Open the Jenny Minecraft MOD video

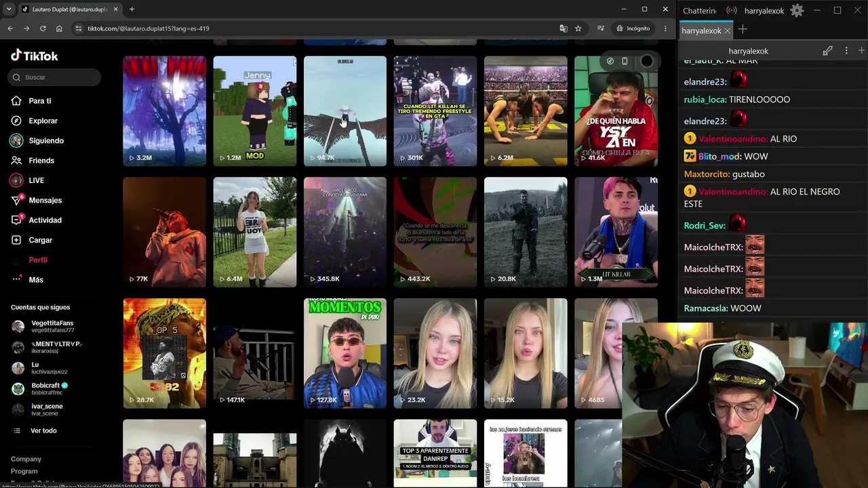point(254,111)
